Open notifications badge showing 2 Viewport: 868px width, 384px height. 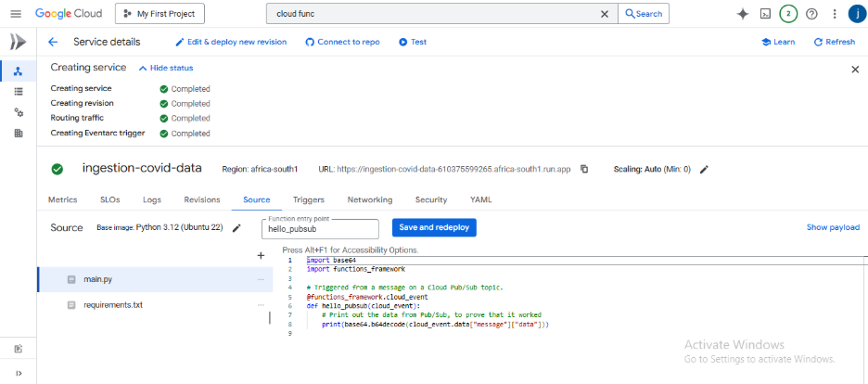pyautogui.click(x=788, y=14)
